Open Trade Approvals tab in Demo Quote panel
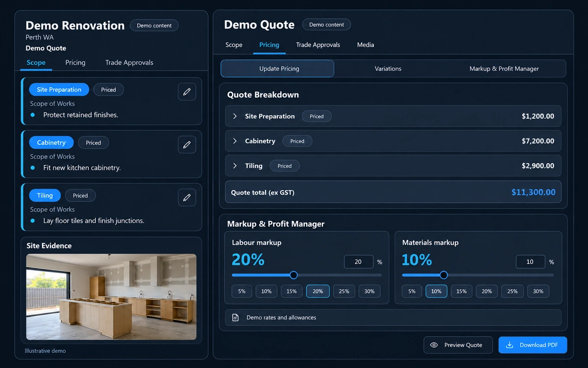Viewport: 588px width, 368px height. pos(318,45)
